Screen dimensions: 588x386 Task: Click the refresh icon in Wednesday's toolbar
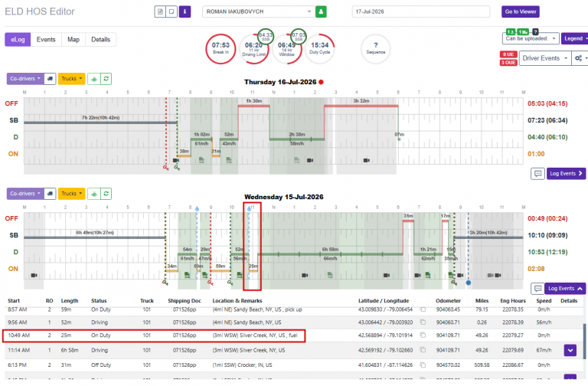(x=106, y=194)
